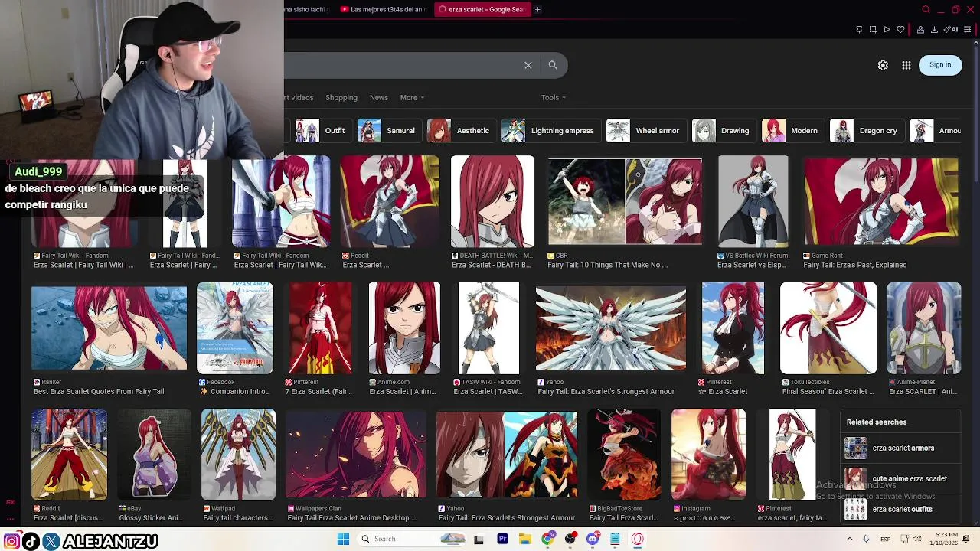Open Notepad from the taskbar
980x551 pixels.
coord(615,539)
